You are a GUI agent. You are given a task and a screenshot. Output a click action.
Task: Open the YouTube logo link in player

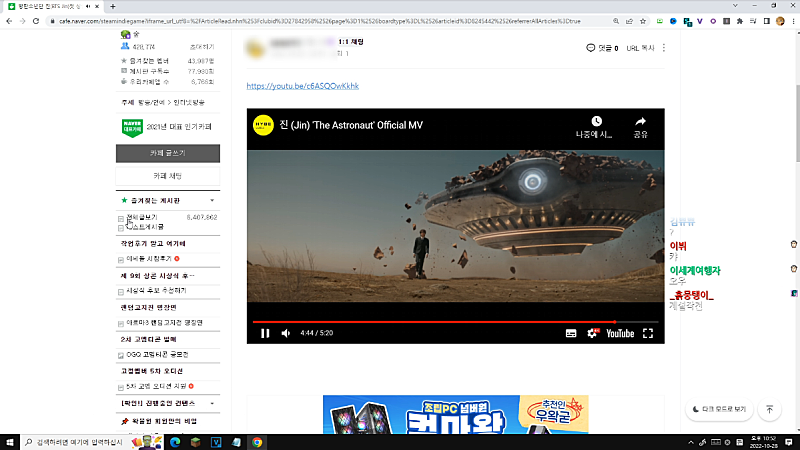click(619, 333)
